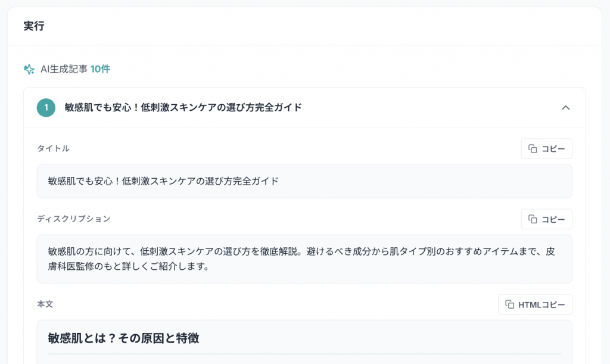Click the 本文 field label
This screenshot has height=364, width=610.
(x=45, y=304)
